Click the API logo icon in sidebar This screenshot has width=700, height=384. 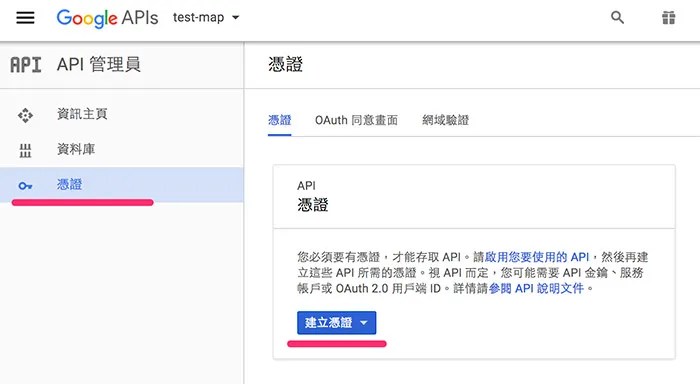tap(26, 65)
